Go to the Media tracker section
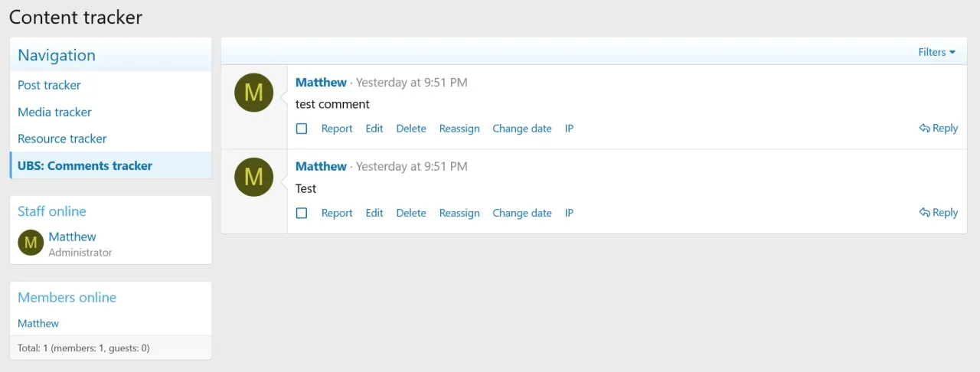980x372 pixels. point(54,112)
